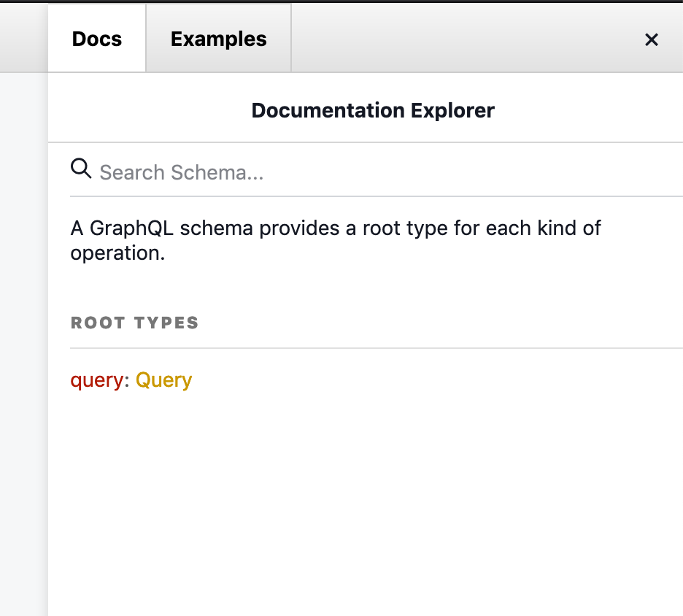Open the Query type definition link
Screen dimensions: 683x616
163,380
